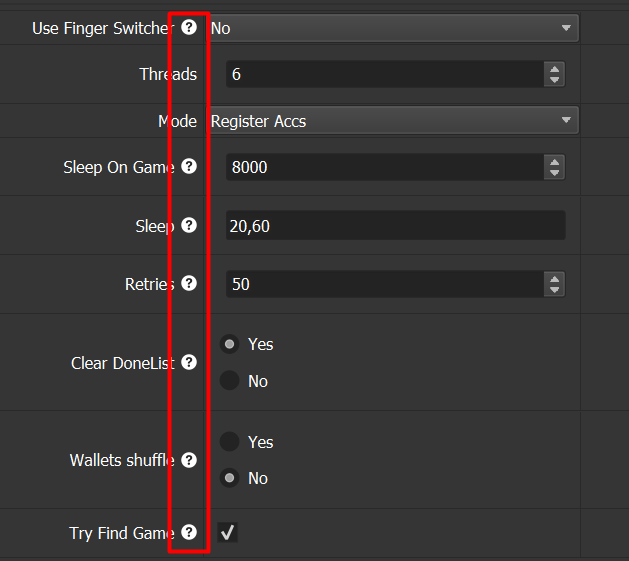This screenshot has width=629, height=561.
Task: Increase Sleep On Game value with up arrow
Action: (x=554, y=161)
